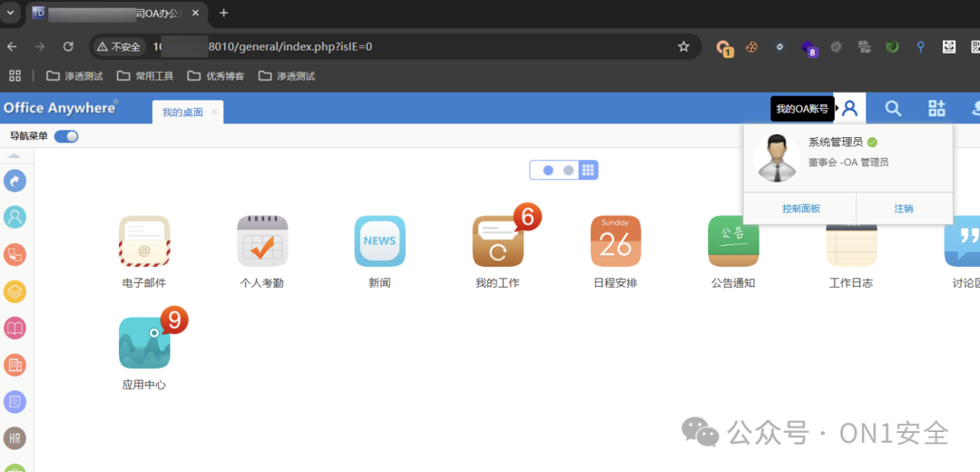Open the 公告通知 announcement icon

734,241
